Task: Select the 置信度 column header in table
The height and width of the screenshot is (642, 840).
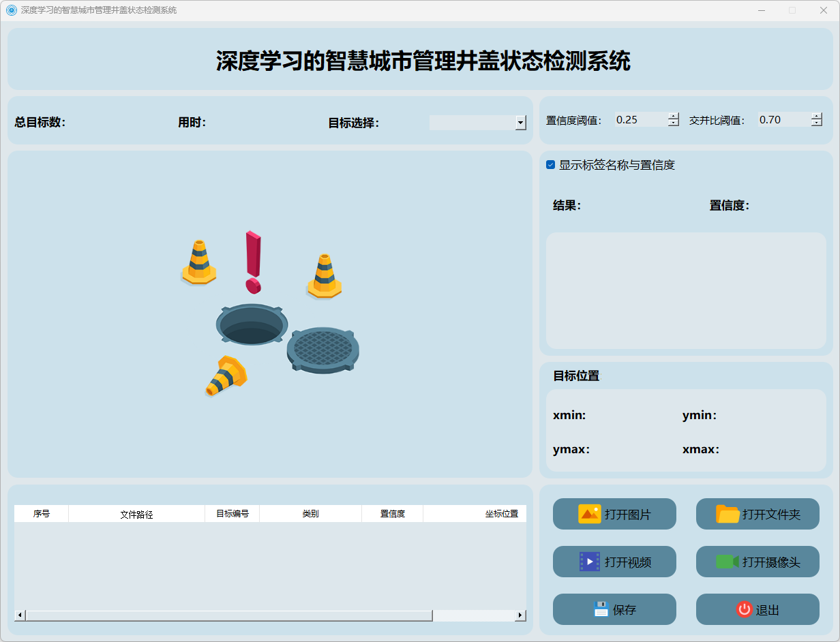Action: 392,514
